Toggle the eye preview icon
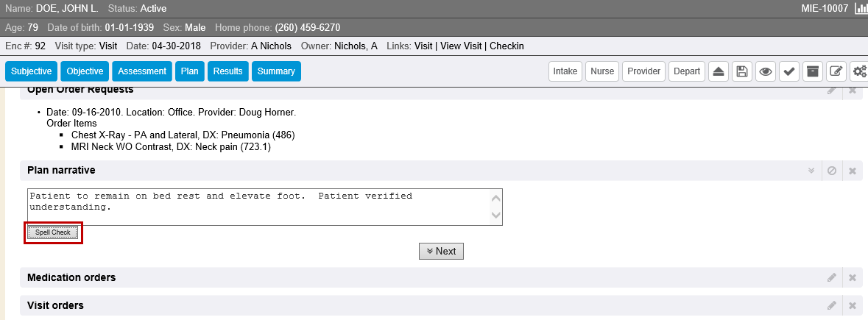 tap(766, 71)
